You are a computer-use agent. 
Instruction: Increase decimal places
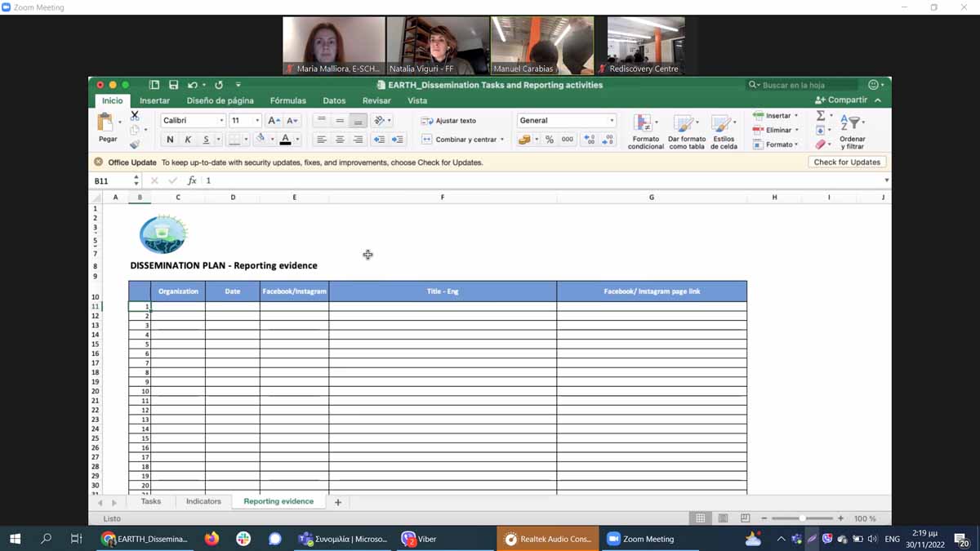coord(589,140)
